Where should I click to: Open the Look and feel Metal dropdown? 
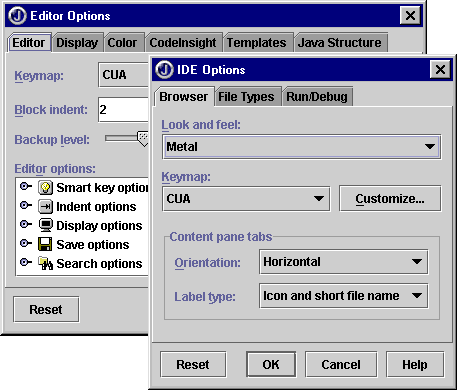pos(302,147)
